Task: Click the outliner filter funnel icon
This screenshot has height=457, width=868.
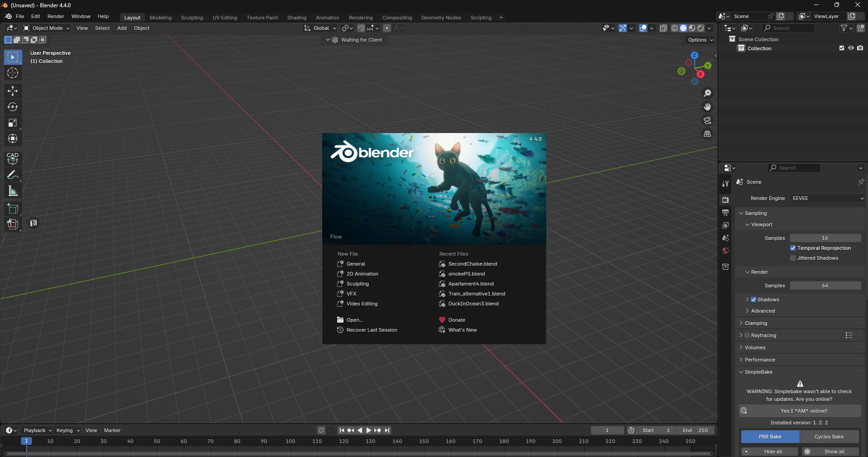Action: coord(844,28)
